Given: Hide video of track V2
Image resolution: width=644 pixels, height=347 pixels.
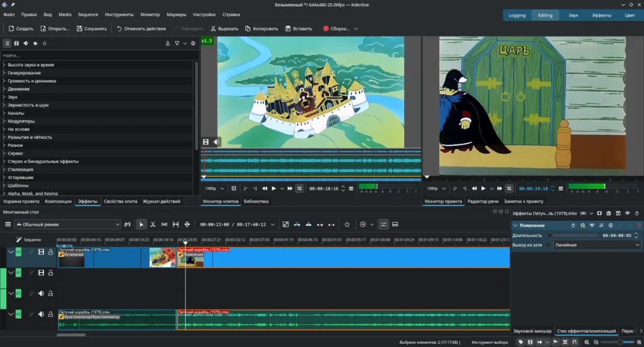Looking at the screenshot, I should tap(41, 252).
